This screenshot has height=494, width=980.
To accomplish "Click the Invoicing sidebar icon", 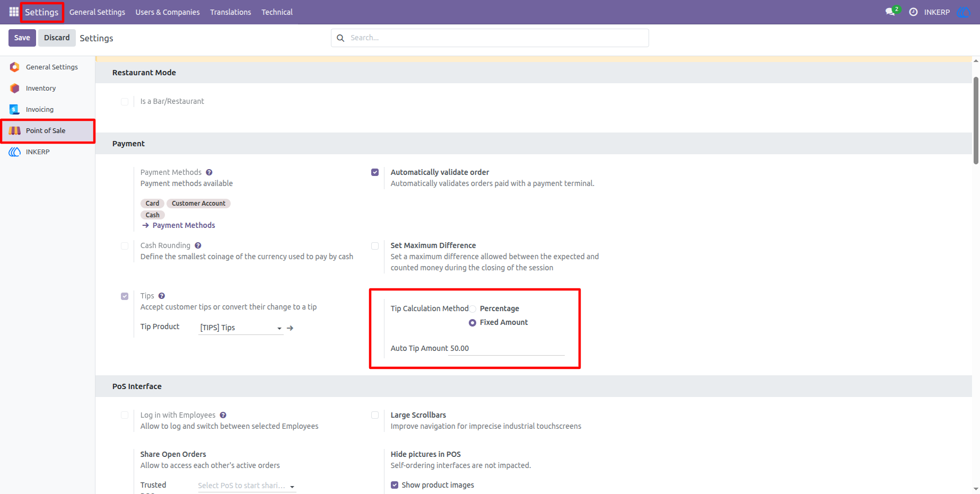I will click(x=15, y=109).
